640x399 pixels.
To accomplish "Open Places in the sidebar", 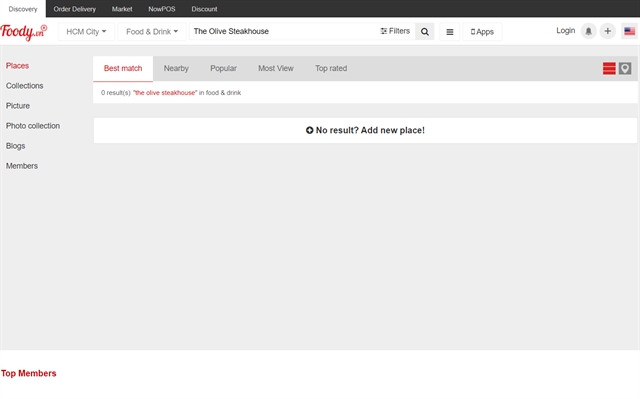I will click(17, 66).
